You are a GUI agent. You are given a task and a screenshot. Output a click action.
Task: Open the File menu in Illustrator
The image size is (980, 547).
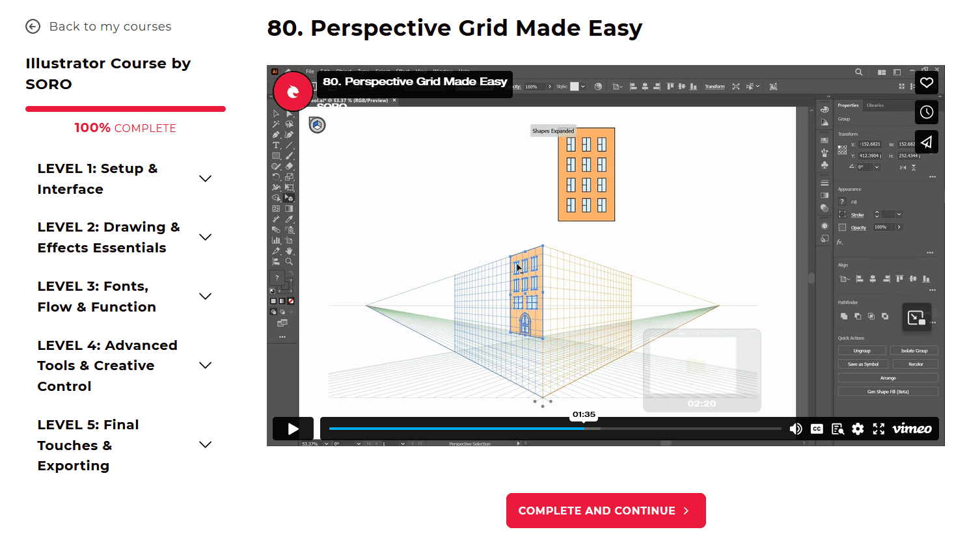point(310,71)
